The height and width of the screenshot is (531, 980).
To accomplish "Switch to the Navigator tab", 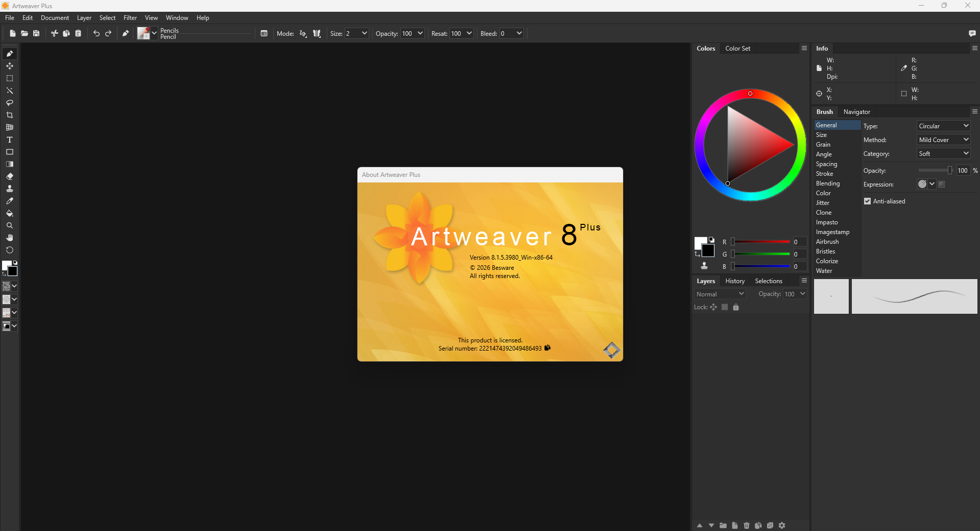I will coord(857,112).
